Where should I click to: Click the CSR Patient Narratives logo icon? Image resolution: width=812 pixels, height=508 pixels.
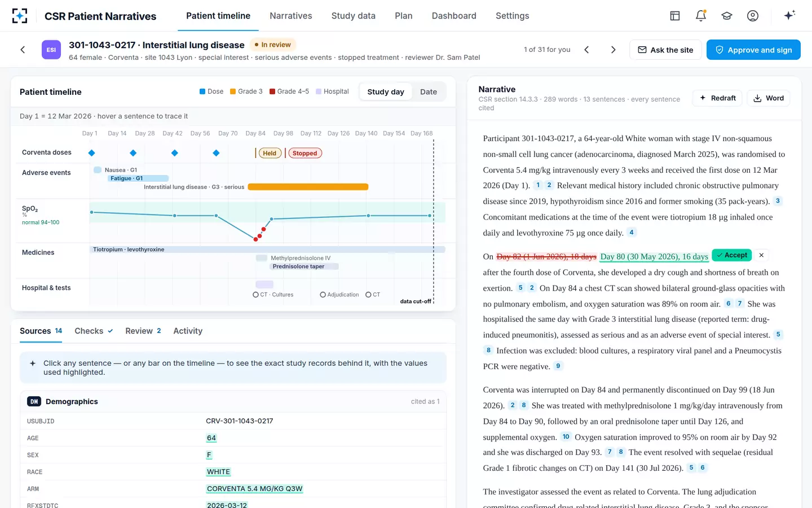tap(20, 16)
